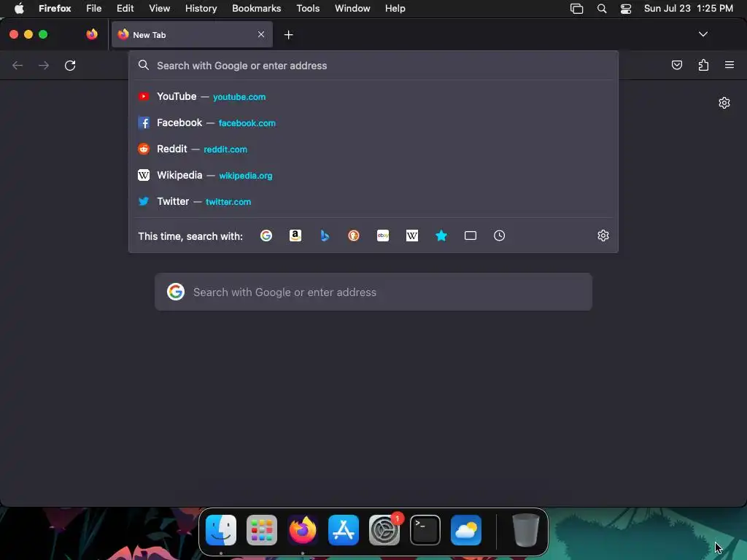Open Terminal from the Dock
Image resolution: width=747 pixels, height=560 pixels.
(425, 530)
